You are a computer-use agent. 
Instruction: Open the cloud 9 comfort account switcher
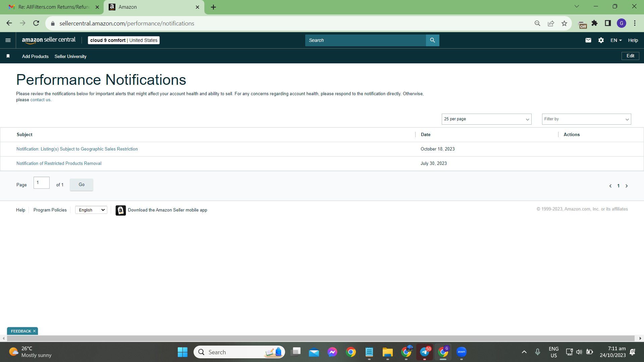(x=124, y=40)
